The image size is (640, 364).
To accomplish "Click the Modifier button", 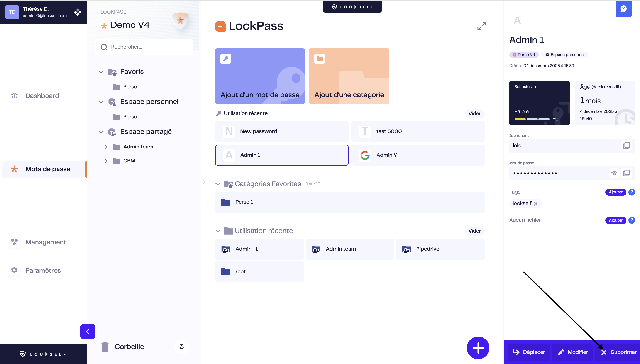I will tap(573, 352).
